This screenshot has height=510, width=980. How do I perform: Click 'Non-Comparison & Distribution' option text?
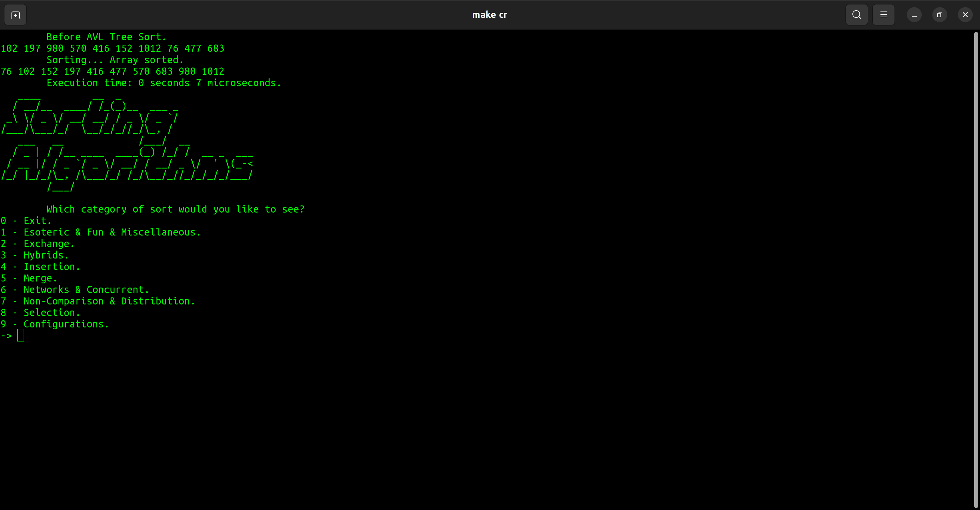point(109,301)
